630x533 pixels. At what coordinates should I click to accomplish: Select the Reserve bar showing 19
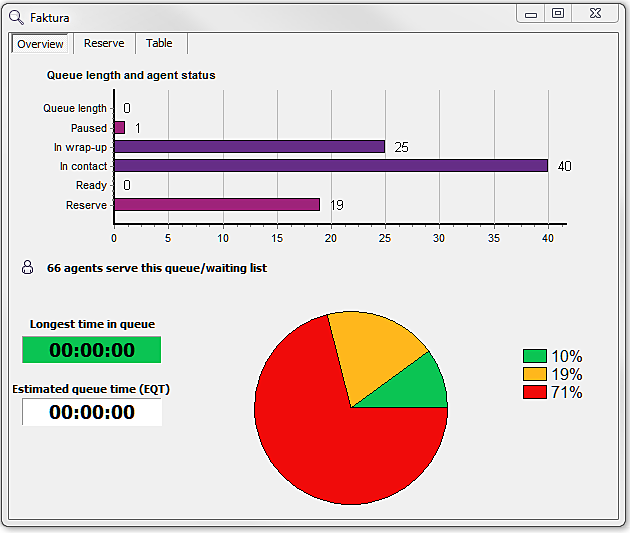[217, 205]
